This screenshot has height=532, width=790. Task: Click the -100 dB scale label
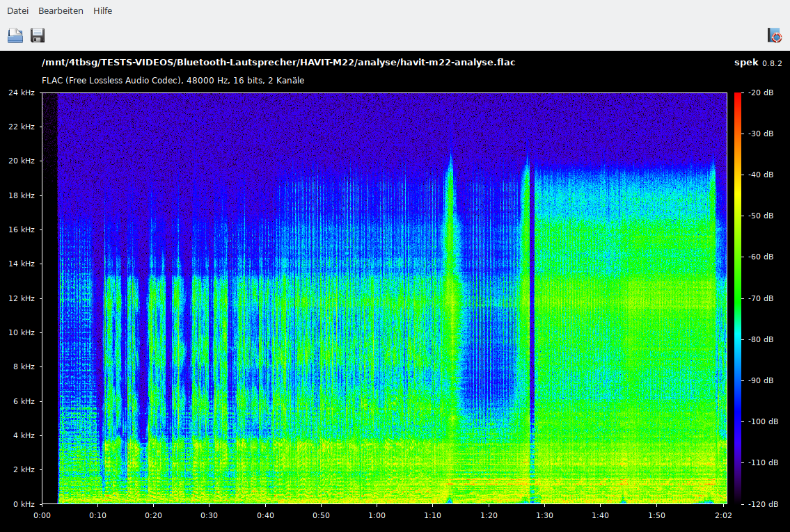(x=763, y=421)
